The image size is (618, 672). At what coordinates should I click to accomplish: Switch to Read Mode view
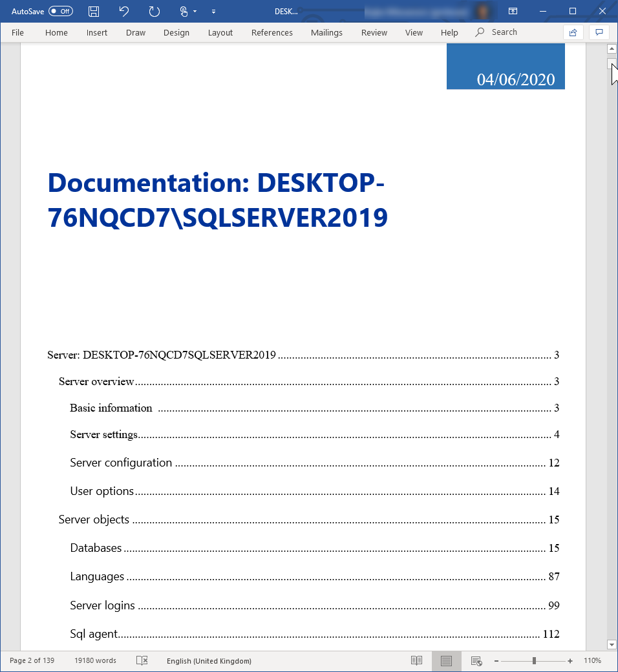coord(416,660)
